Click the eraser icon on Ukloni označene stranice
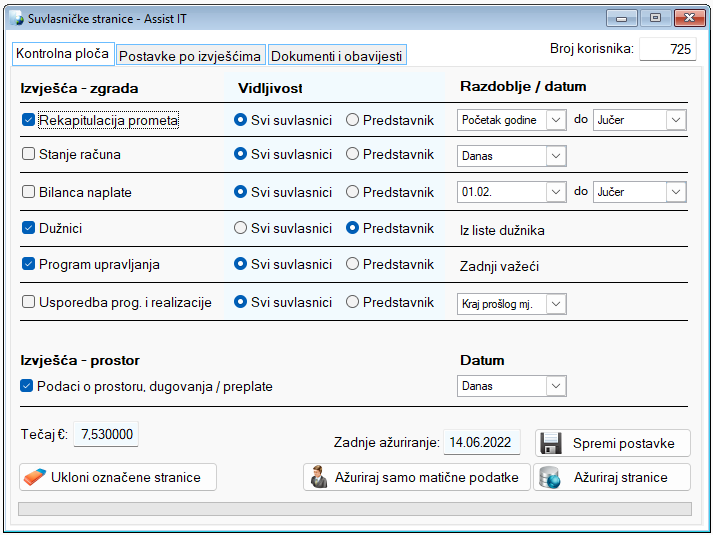This screenshot has width=713, height=535. [35, 477]
